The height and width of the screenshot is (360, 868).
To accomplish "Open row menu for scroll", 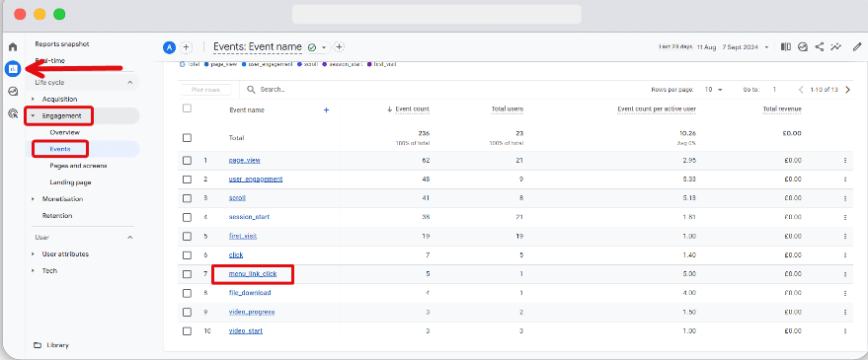I will pos(844,198).
